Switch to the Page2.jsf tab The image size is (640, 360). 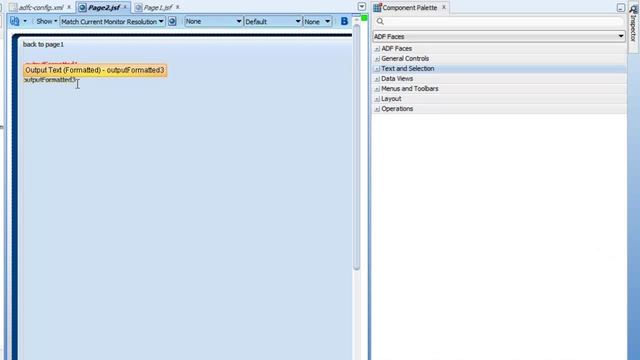point(104,7)
